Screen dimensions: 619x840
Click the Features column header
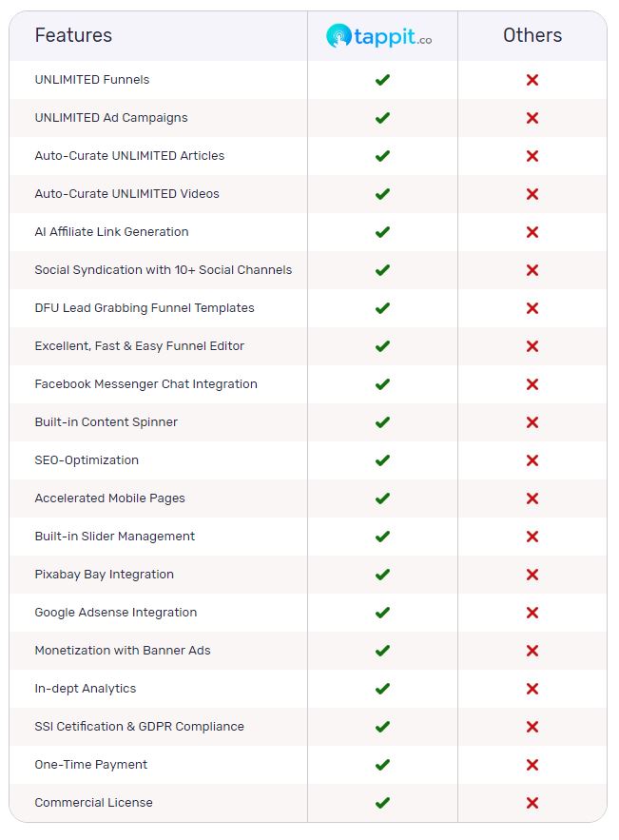coord(73,35)
